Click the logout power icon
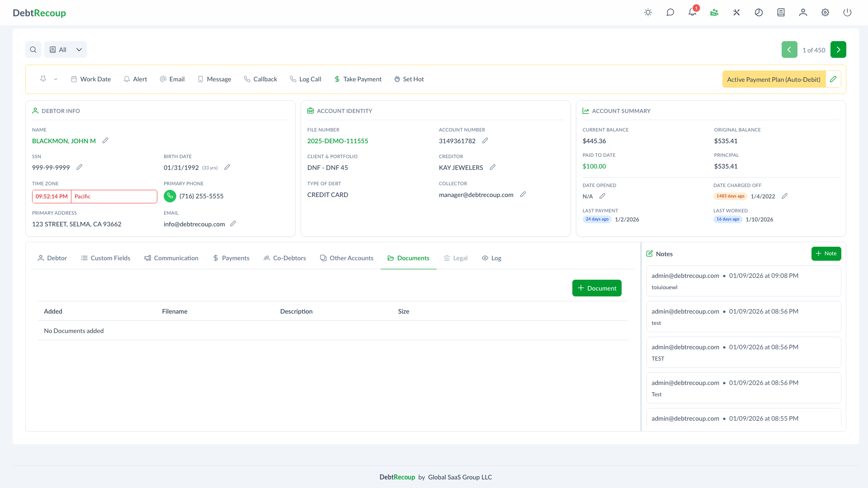 (x=848, y=12)
